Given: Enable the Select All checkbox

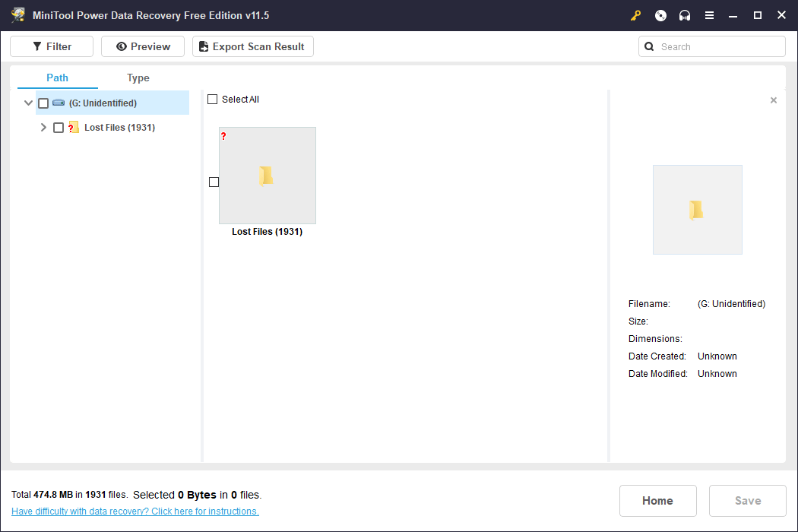Looking at the screenshot, I should coord(212,99).
